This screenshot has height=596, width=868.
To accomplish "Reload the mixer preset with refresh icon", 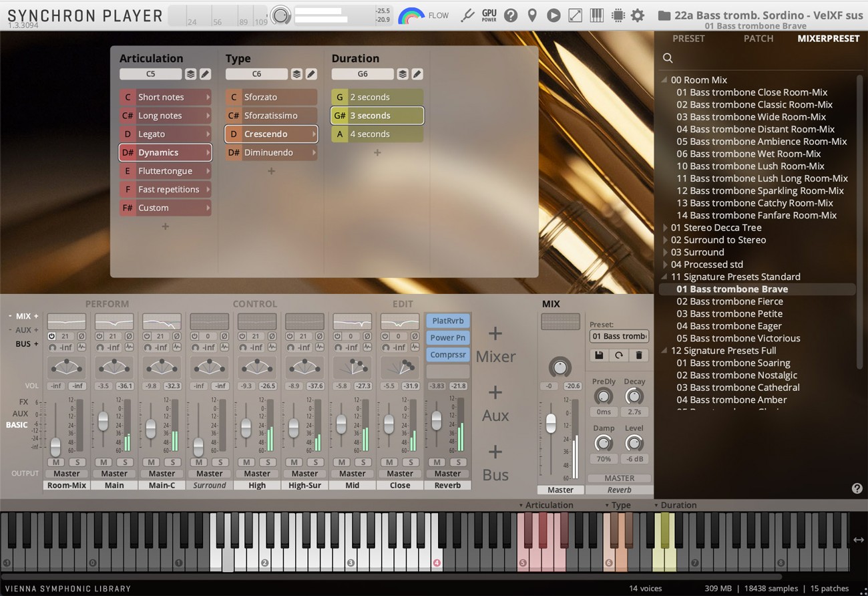I will click(619, 355).
